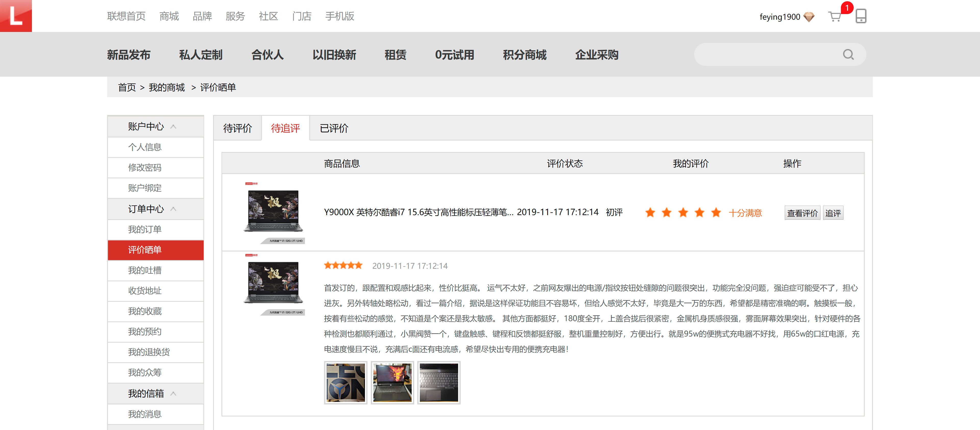
Task: Open 我的退换货 in sidebar
Action: click(156, 352)
